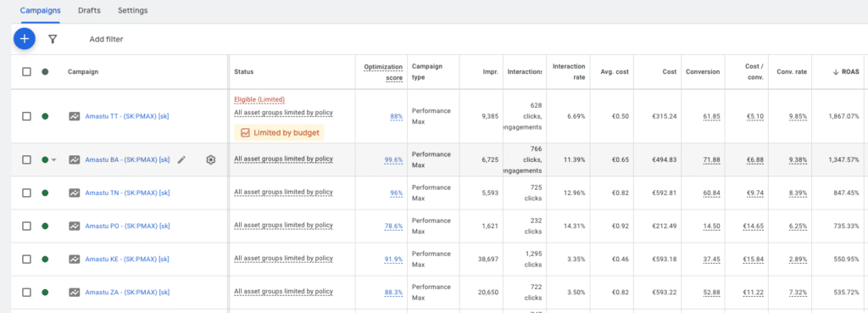
Task: Click the Performance Max icon for Amastu TN
Action: pos(75,193)
